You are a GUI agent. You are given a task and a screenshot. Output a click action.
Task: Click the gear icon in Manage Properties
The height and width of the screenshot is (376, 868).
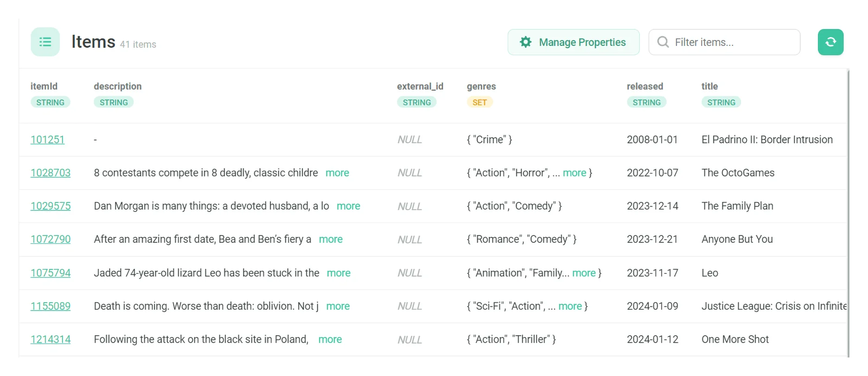pos(525,42)
